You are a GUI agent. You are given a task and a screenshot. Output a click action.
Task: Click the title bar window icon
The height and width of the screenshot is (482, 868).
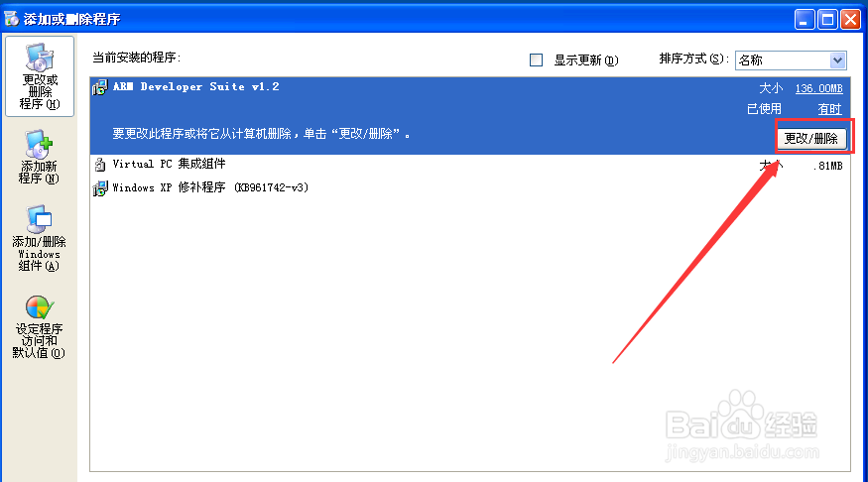[x=12, y=19]
